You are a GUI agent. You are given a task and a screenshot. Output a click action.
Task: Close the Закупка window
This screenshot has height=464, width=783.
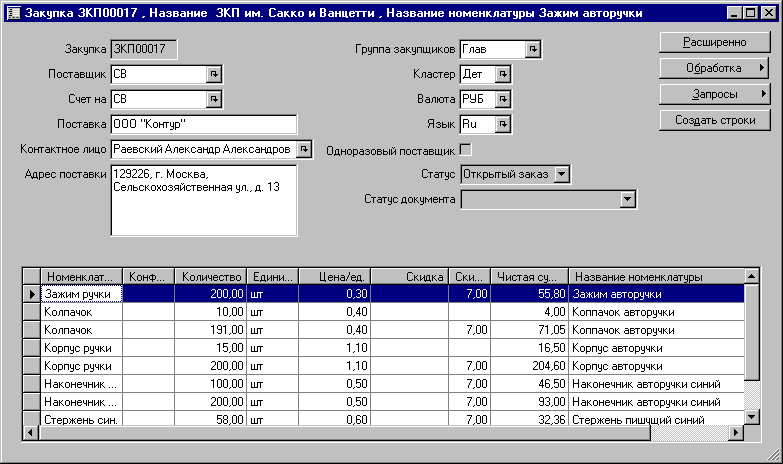pyautogui.click(x=768, y=12)
